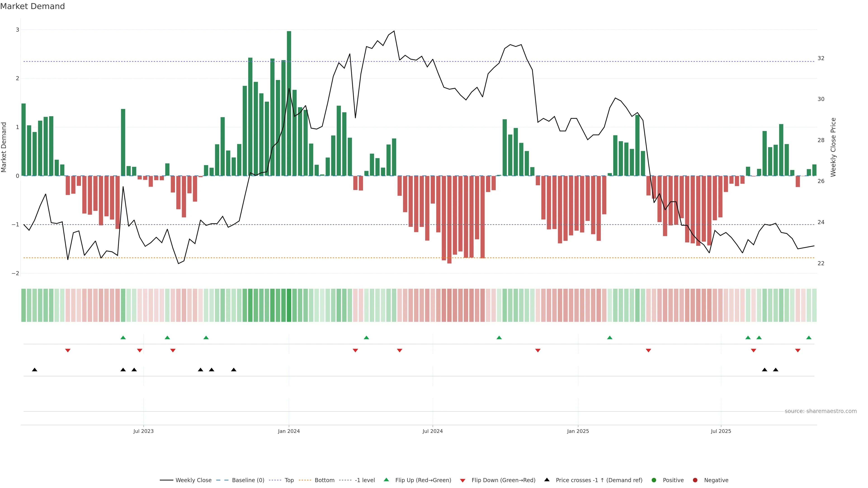Click the last green flip-up marker
The image size is (868, 488).
click(x=809, y=338)
